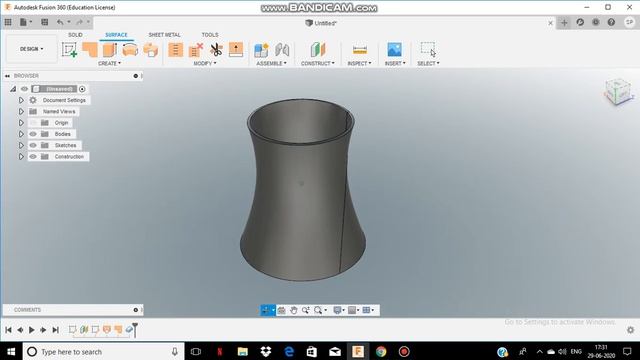640x360 pixels.
Task: Click the New Component icon in Assemble
Action: click(x=261, y=50)
